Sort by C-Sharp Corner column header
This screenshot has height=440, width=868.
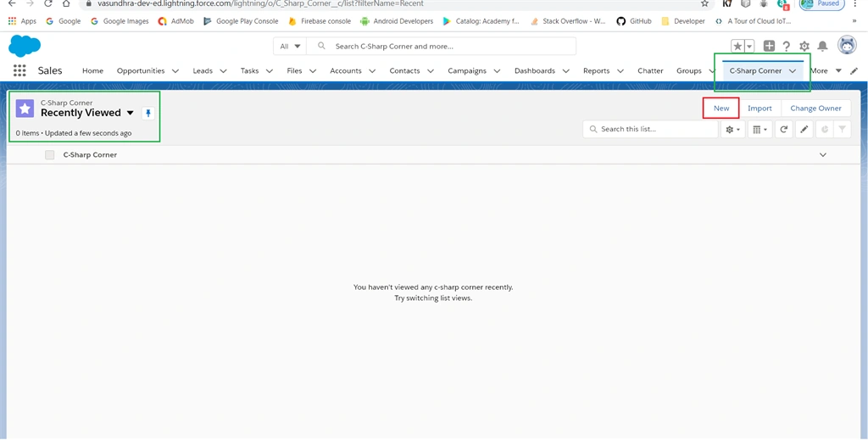90,155
